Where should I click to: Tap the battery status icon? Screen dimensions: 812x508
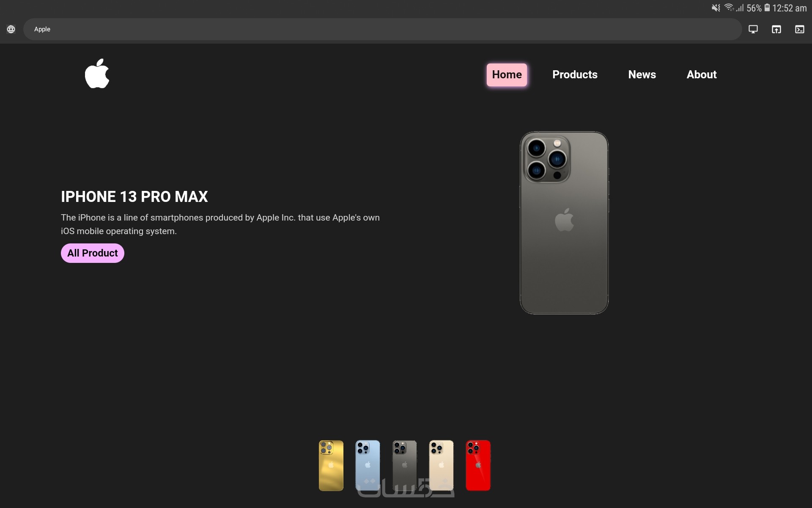[x=767, y=8]
